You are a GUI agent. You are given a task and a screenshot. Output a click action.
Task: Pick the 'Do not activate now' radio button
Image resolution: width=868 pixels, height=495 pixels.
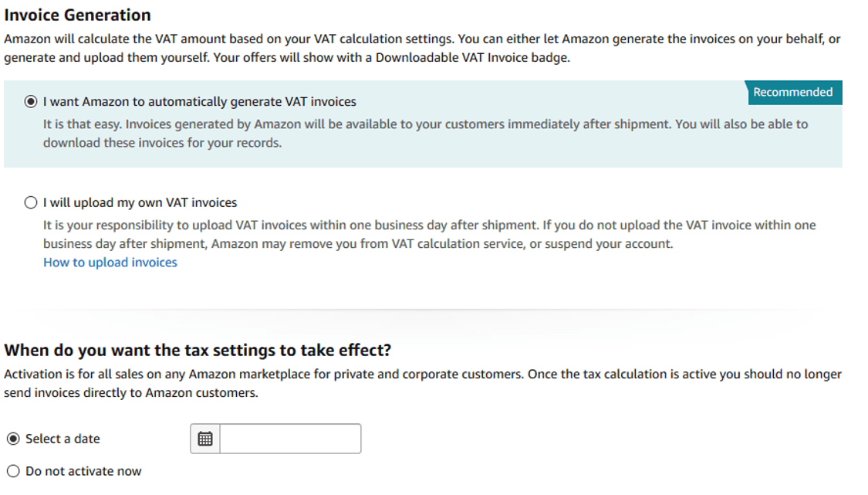(x=13, y=471)
